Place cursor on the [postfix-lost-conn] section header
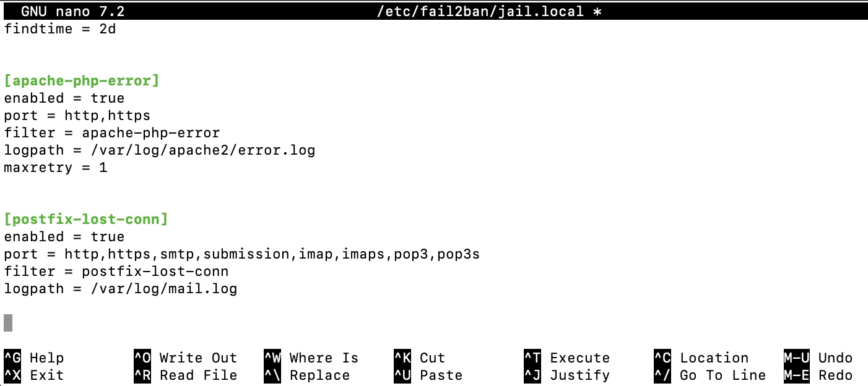Screen dimensions: 868x386 (86, 220)
